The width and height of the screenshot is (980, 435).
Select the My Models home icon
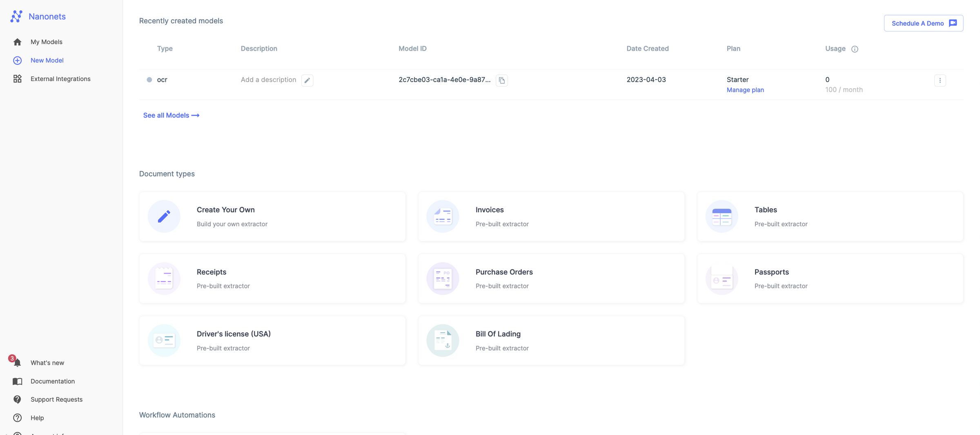[17, 41]
